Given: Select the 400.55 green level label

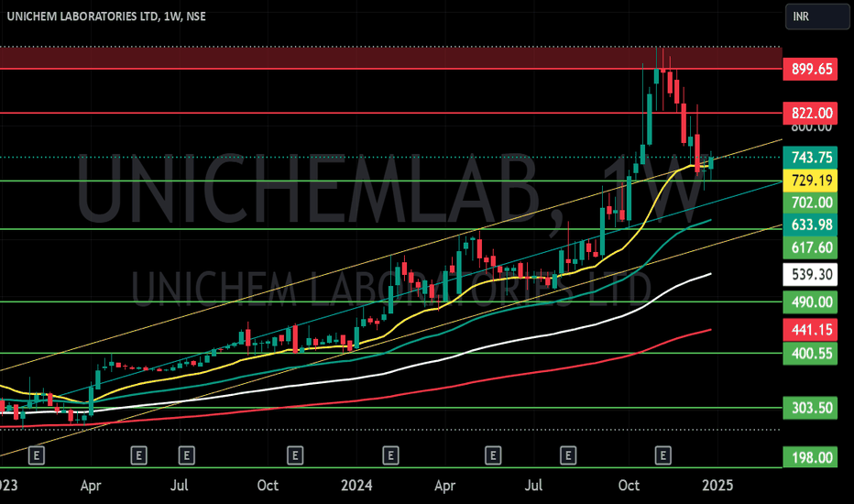Looking at the screenshot, I should pos(810,354).
